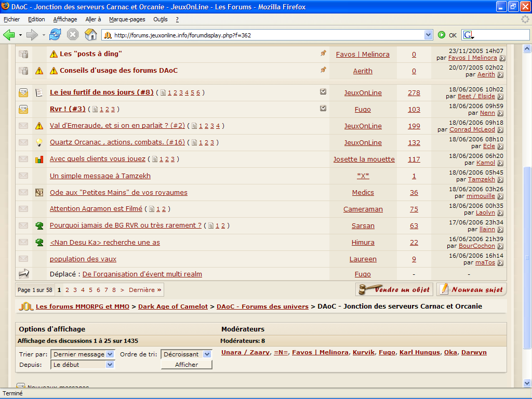Toggle the checkmark on Le jeu furtif row
The height and width of the screenshot is (399, 532).
(x=323, y=91)
